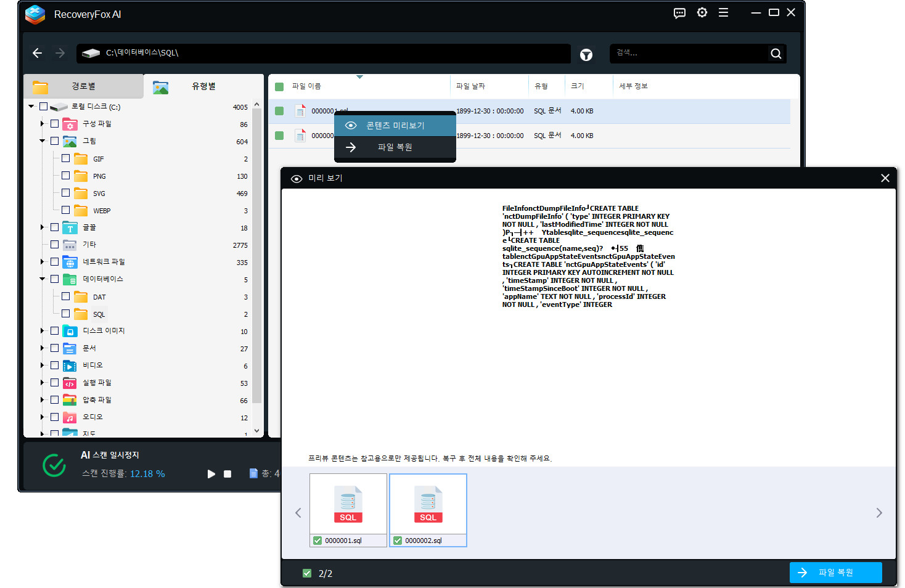This screenshot has height=588, width=905.
Task: Expand the 네트워크 파일 tree node
Action: 43,262
